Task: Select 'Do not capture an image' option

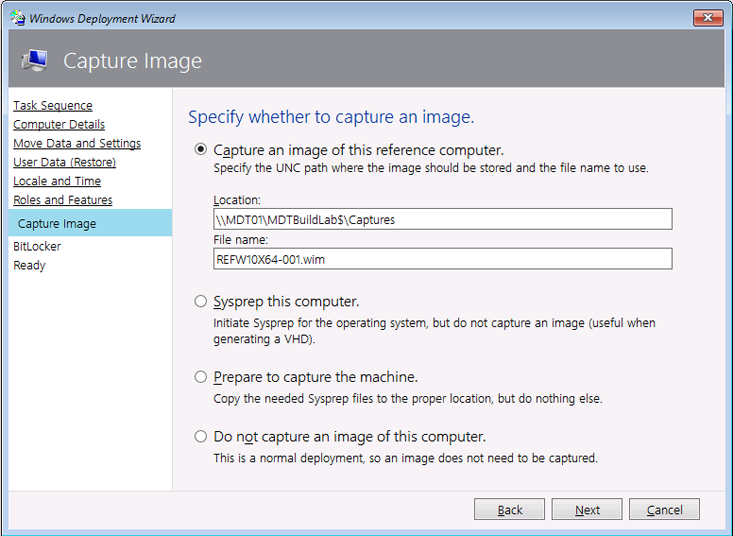Action: (201, 437)
